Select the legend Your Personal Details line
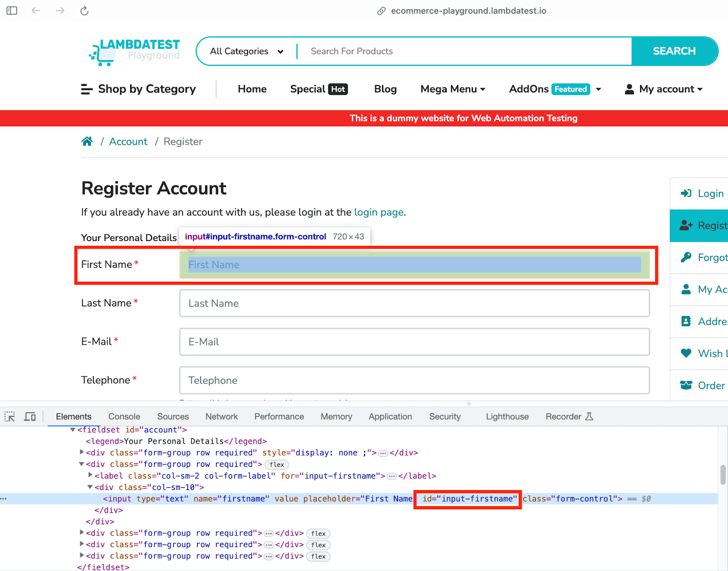Viewport: 728px width, 571px height. click(x=176, y=441)
